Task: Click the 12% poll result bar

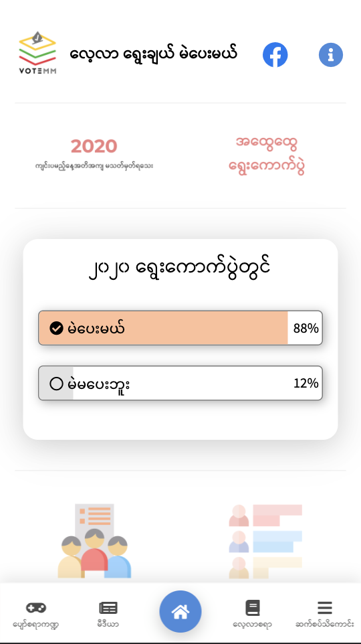Action: [x=180, y=383]
